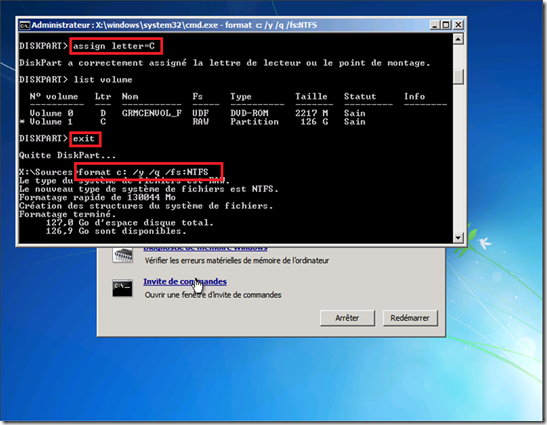This screenshot has width=547, height=425.
Task: Open the Invite de commandes link
Action: tap(185, 282)
